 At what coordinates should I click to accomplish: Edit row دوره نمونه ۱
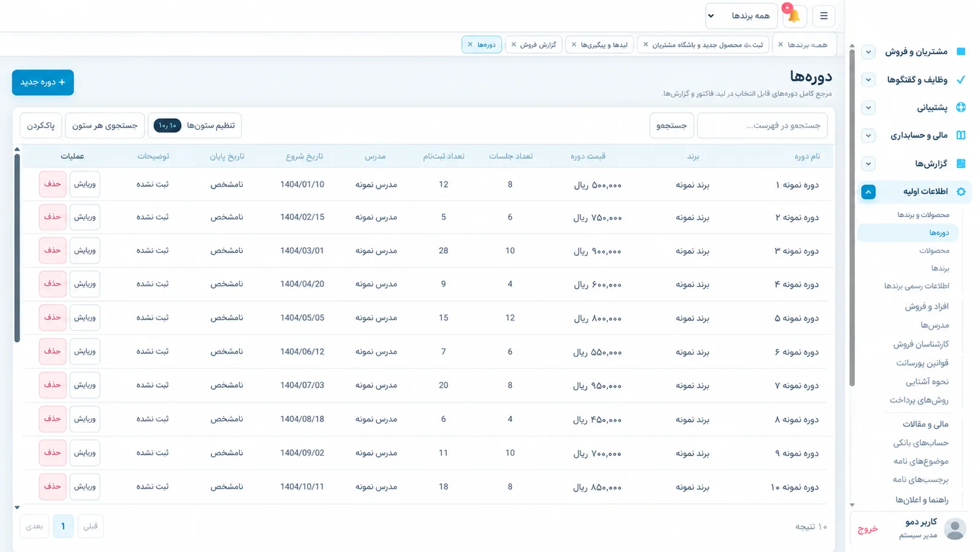pyautogui.click(x=85, y=184)
